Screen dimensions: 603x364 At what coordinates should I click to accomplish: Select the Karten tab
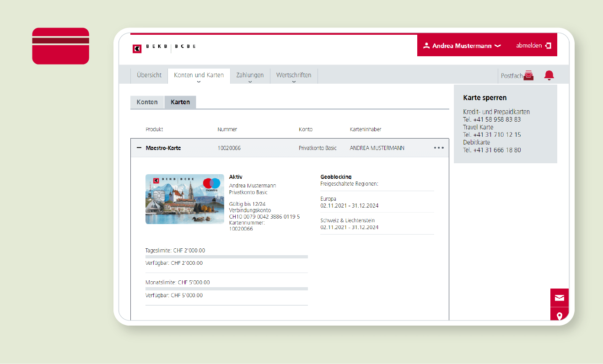180,102
